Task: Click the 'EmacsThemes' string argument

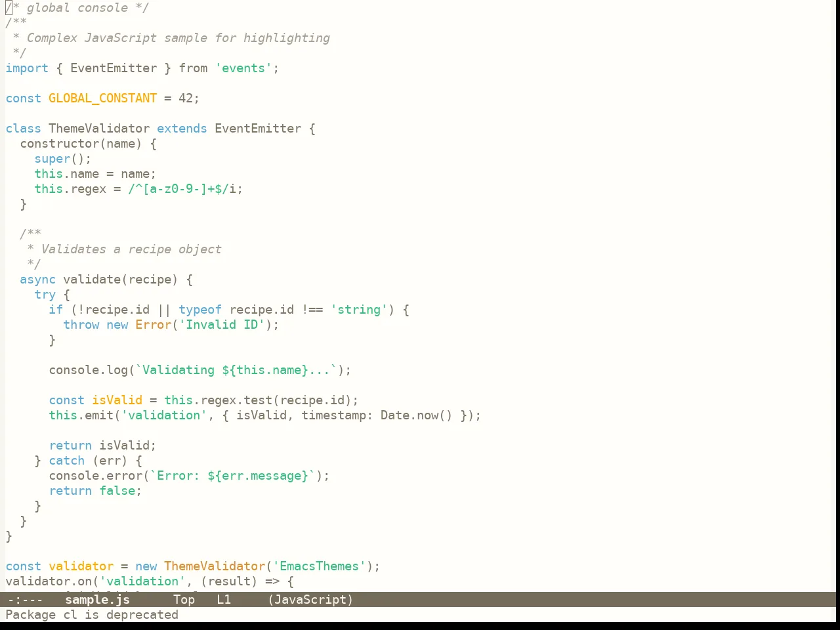Action: coord(319,566)
